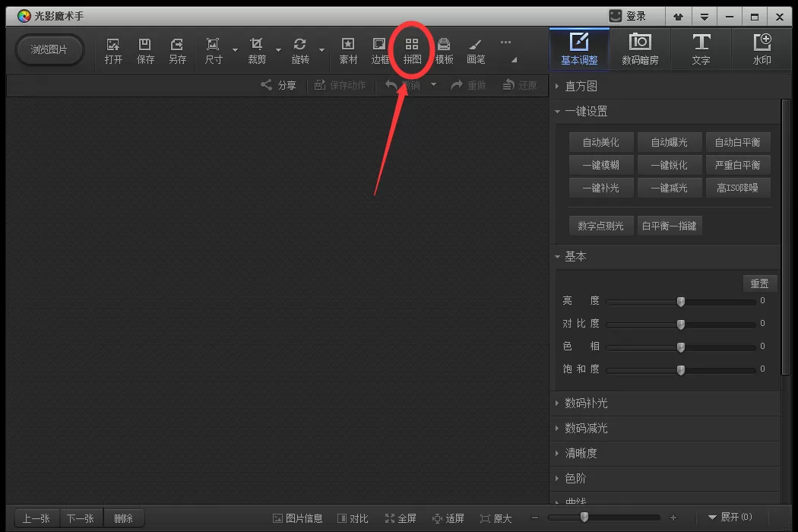Image resolution: width=798 pixels, height=532 pixels.
Task: Toggle 对比 compare view
Action: click(352, 518)
